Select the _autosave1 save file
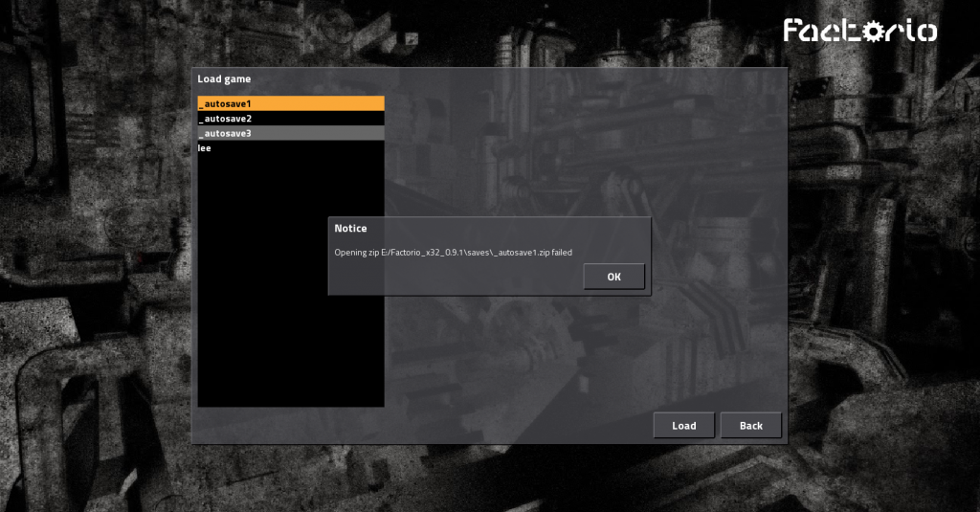This screenshot has height=512, width=980. click(x=290, y=103)
